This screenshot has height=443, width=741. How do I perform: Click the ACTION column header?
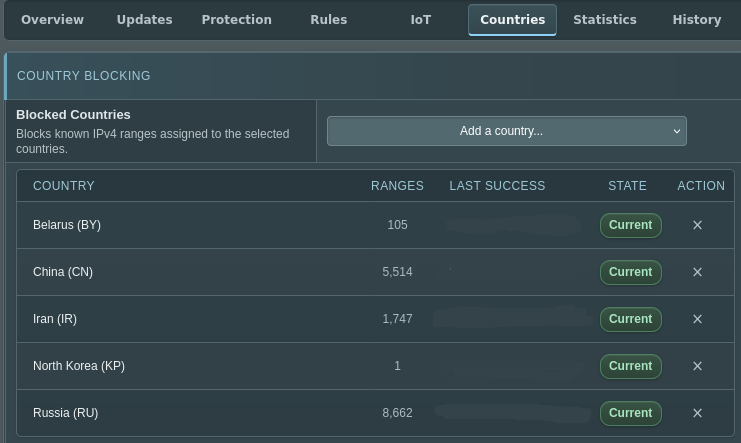pyautogui.click(x=701, y=186)
